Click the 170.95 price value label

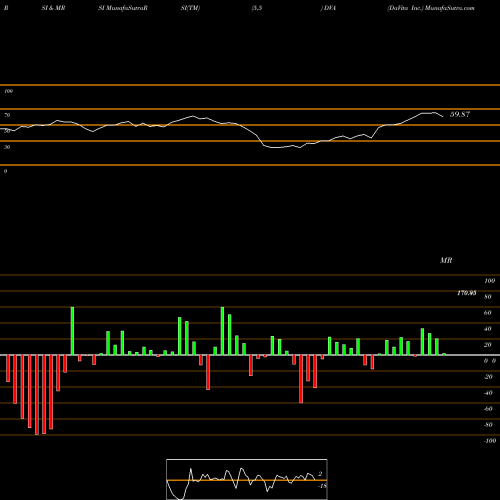click(466, 293)
